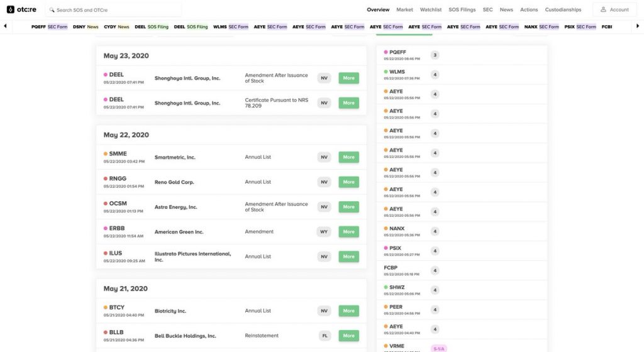
Task: Open SOS Filings navigation item
Action: tap(462, 9)
